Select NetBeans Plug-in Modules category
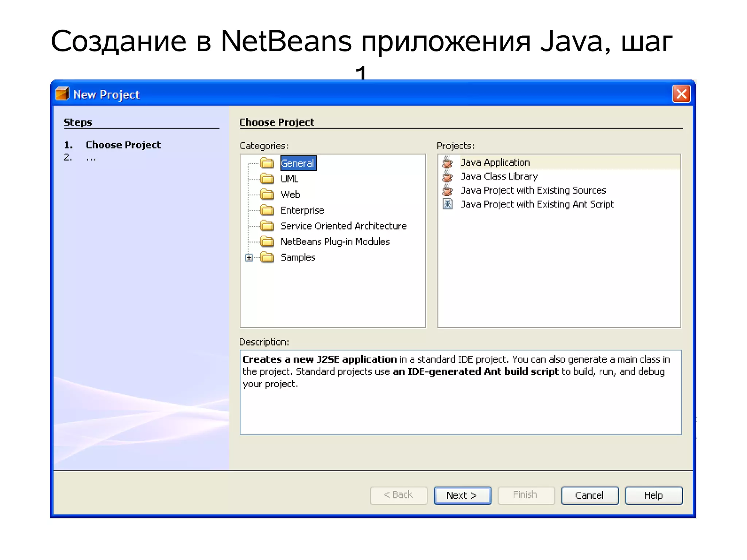Viewport: 747px width, 560px height. pos(335,242)
